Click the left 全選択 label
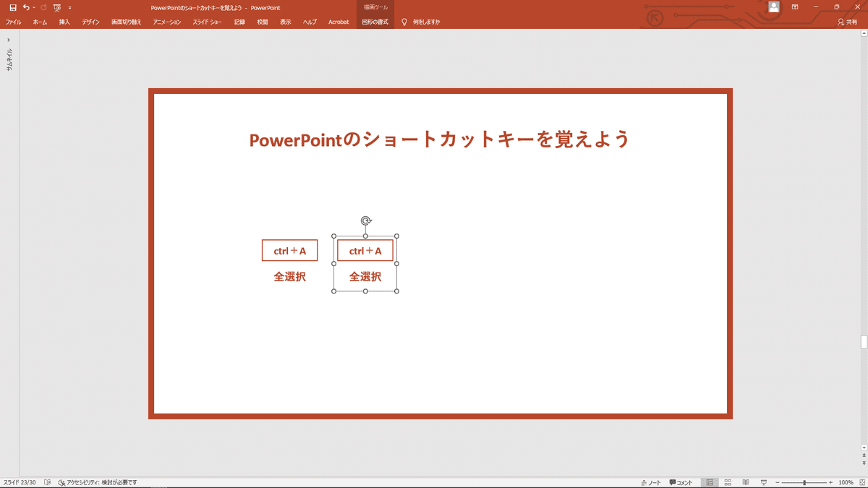Viewport: 868px width, 488px height. pyautogui.click(x=289, y=276)
